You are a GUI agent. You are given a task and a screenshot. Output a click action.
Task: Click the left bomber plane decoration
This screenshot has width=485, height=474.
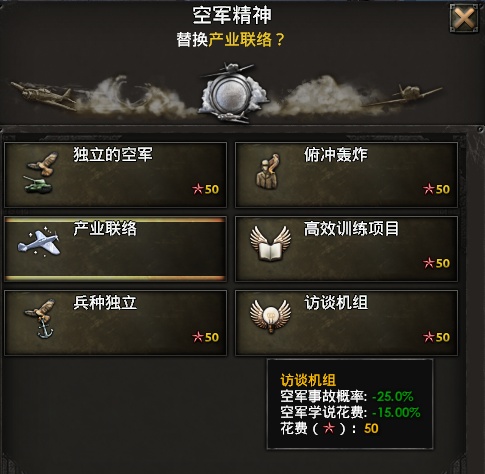coord(43,95)
